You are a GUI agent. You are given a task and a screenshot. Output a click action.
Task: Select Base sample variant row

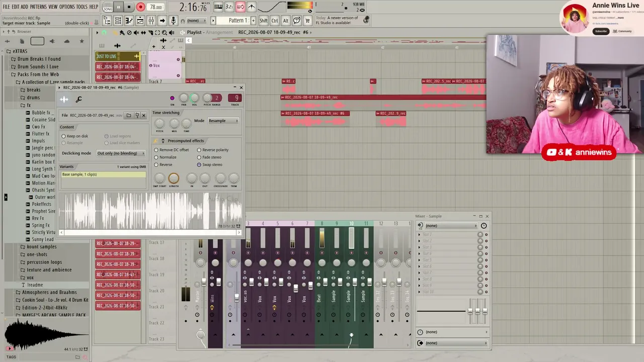click(103, 174)
